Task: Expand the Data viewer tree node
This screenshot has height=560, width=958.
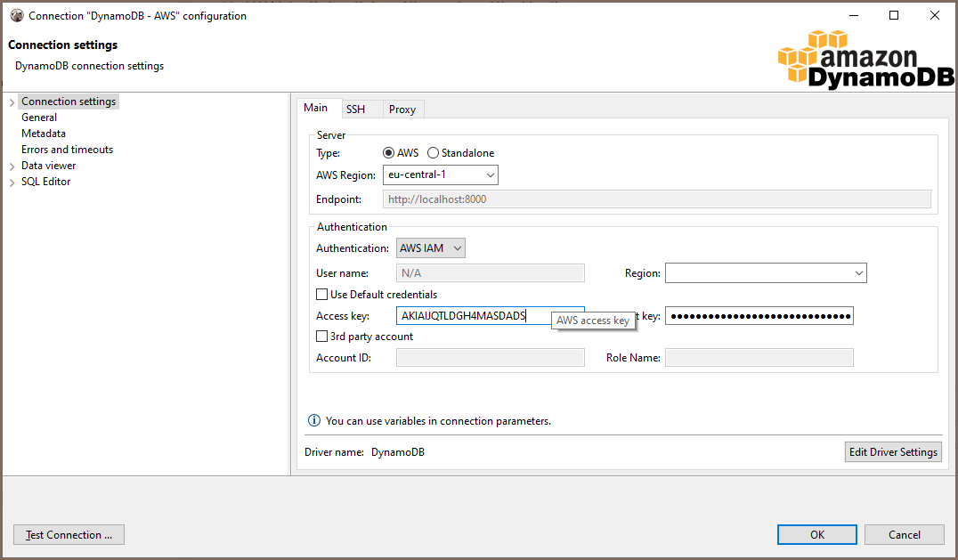Action: point(11,165)
